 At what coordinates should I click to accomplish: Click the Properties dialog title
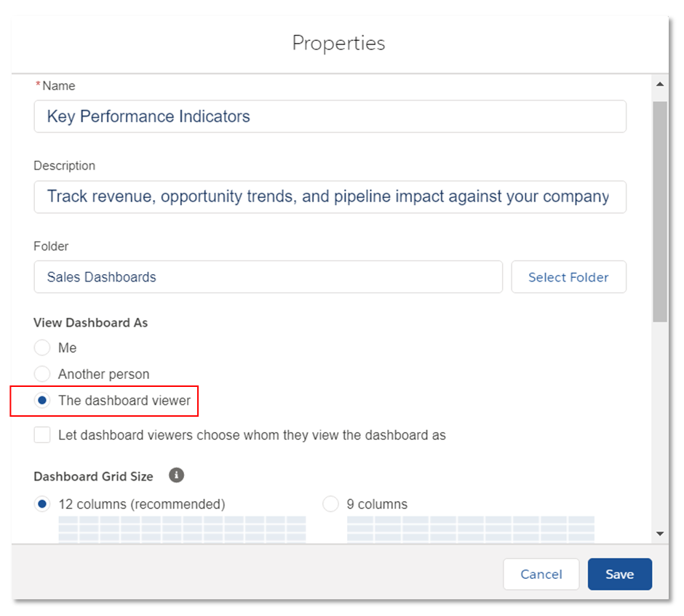(338, 43)
